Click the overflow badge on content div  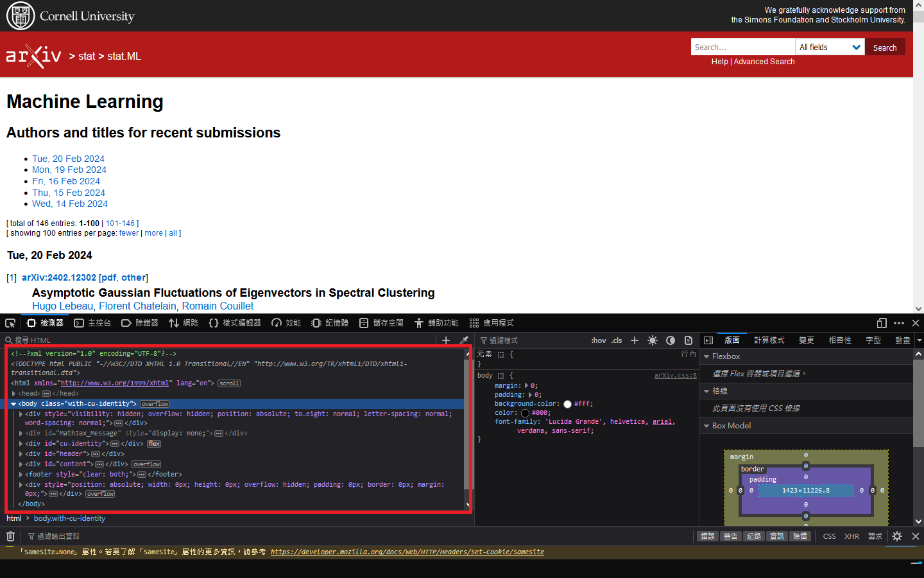pos(146,464)
